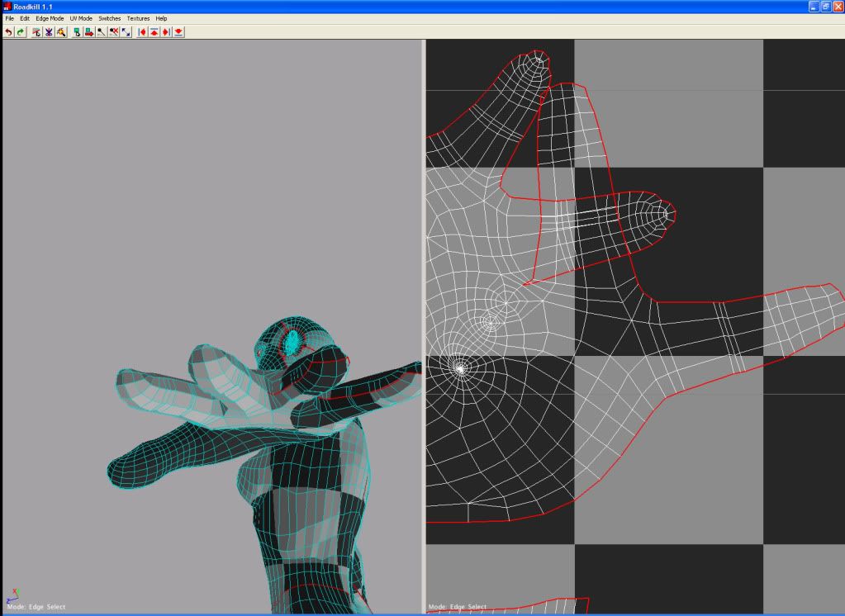The width and height of the screenshot is (845, 616).
Task: Click "Mode: Edge Select" in the UV view
Action: coord(458,607)
